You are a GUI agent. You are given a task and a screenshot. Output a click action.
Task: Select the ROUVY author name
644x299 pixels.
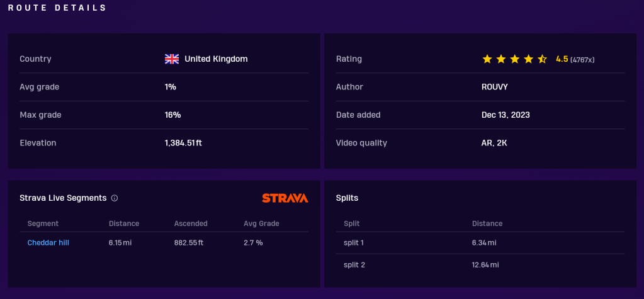coord(493,87)
